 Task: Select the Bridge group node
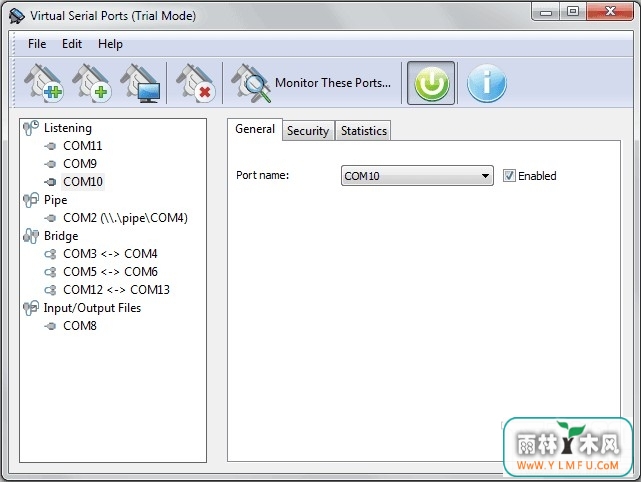[x=61, y=236]
